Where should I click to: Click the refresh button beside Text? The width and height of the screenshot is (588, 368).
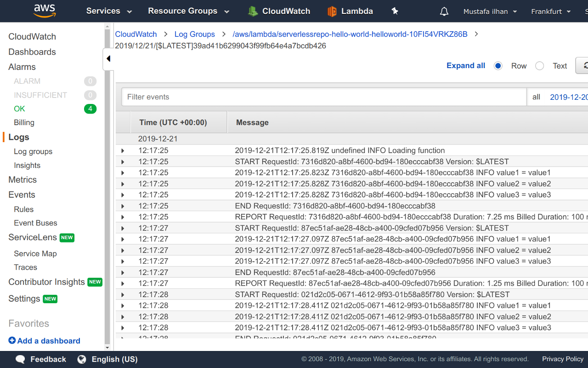tap(582, 66)
